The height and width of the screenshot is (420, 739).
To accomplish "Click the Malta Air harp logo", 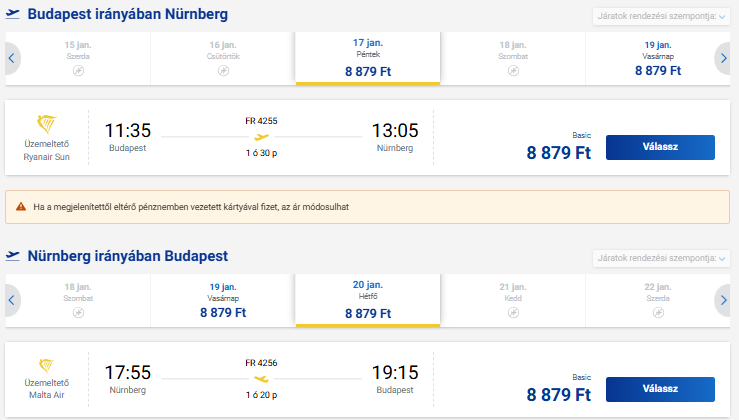I will pyautogui.click(x=46, y=366).
